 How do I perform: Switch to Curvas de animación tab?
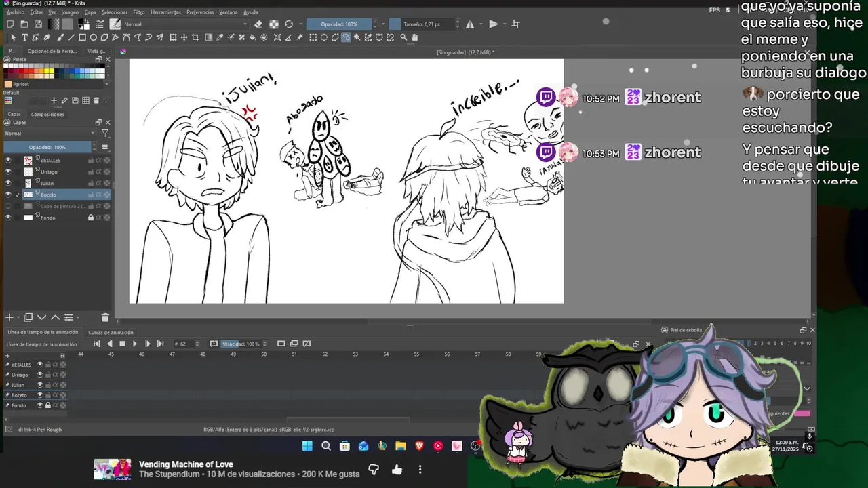(x=111, y=332)
